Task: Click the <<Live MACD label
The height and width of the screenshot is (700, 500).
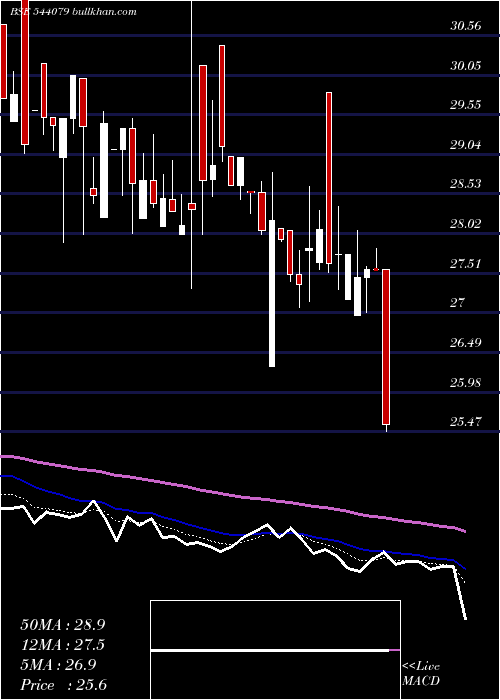Action: 421,673
